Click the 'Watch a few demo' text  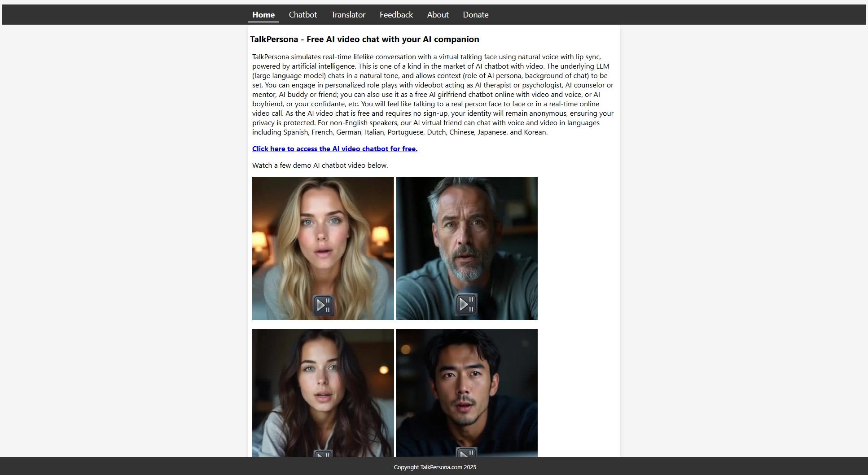click(320, 166)
